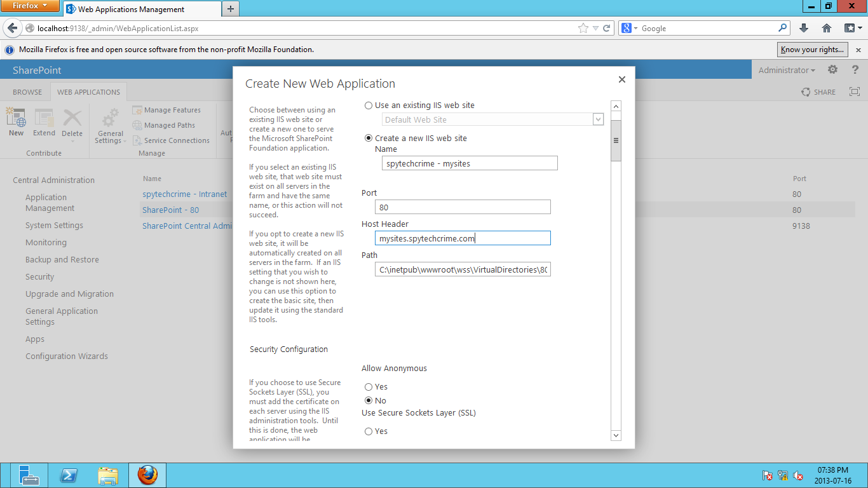Open the SharePoint settings gear icon

click(832, 70)
